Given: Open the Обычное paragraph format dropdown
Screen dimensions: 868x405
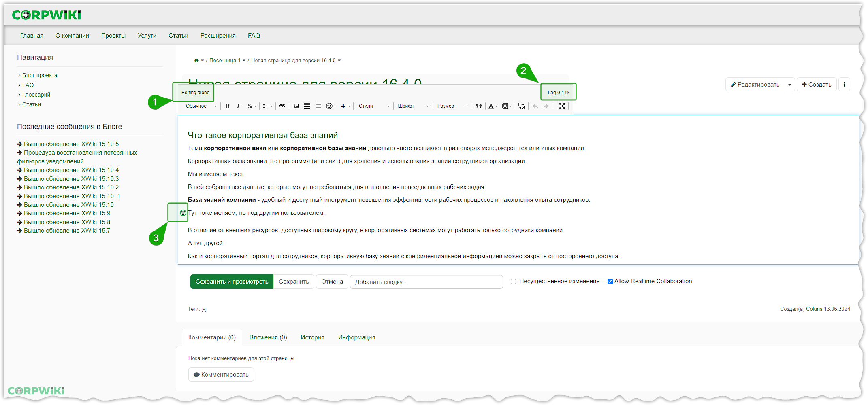Looking at the screenshot, I should coord(201,106).
